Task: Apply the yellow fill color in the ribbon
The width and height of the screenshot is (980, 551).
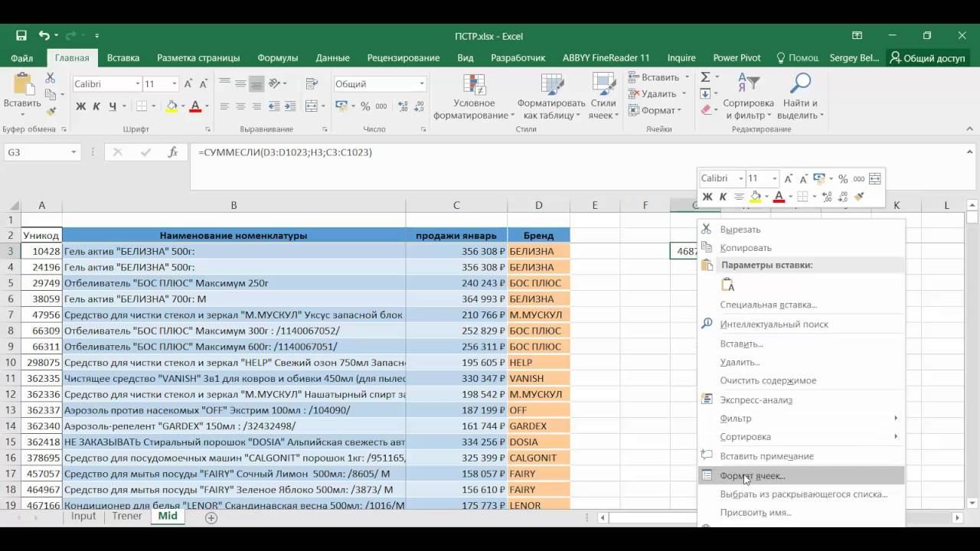Action: coord(171,106)
